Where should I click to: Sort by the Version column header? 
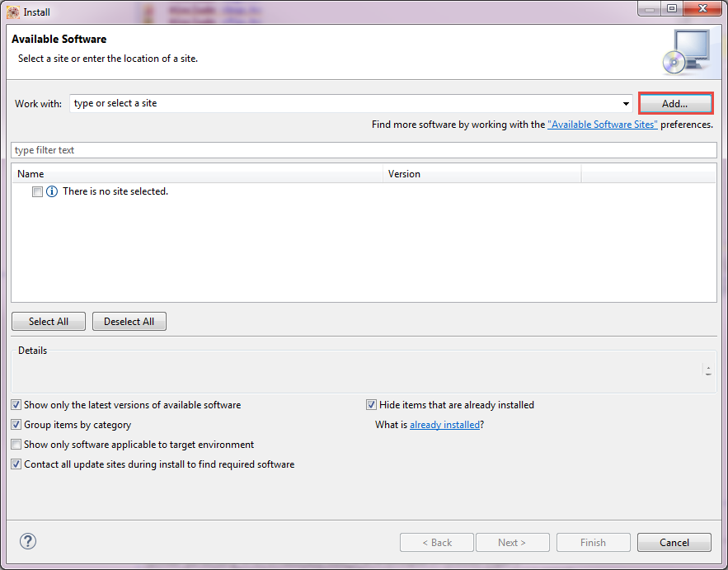482,174
